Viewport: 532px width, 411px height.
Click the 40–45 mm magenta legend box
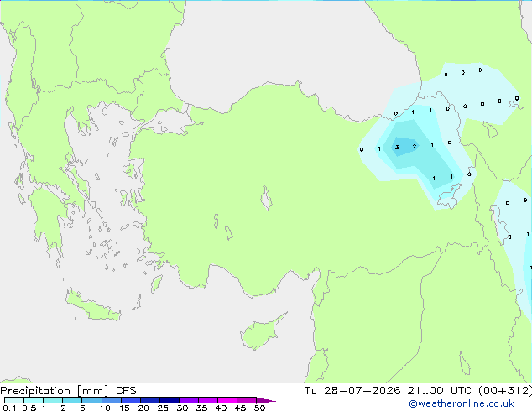pyautogui.click(x=227, y=400)
